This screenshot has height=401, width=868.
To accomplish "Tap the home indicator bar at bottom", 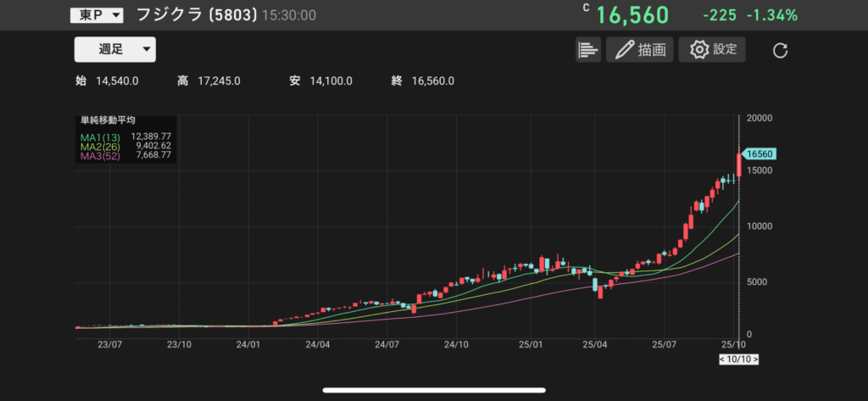I will (x=433, y=391).
